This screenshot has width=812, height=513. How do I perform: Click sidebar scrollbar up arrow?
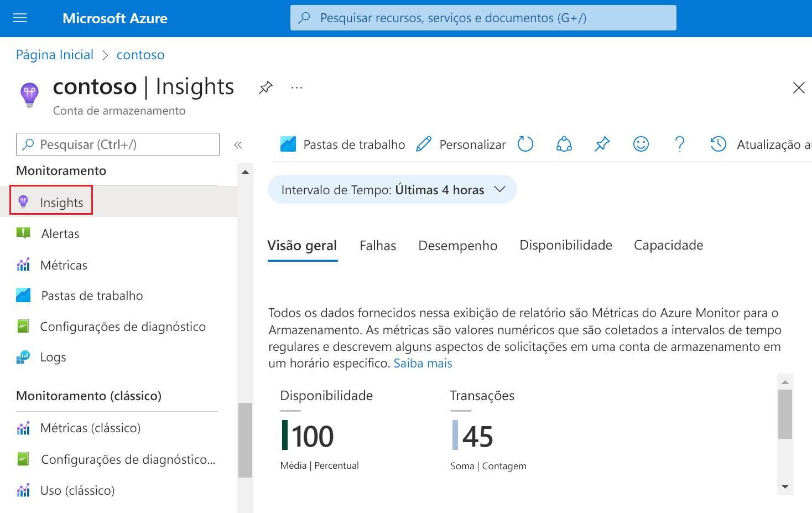pos(245,172)
